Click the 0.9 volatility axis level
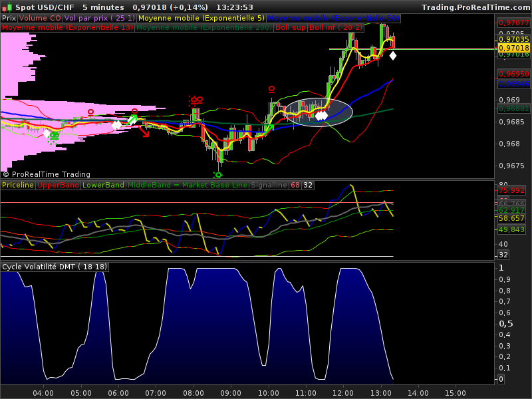Screen dimensions: 532x399 coord(505,279)
